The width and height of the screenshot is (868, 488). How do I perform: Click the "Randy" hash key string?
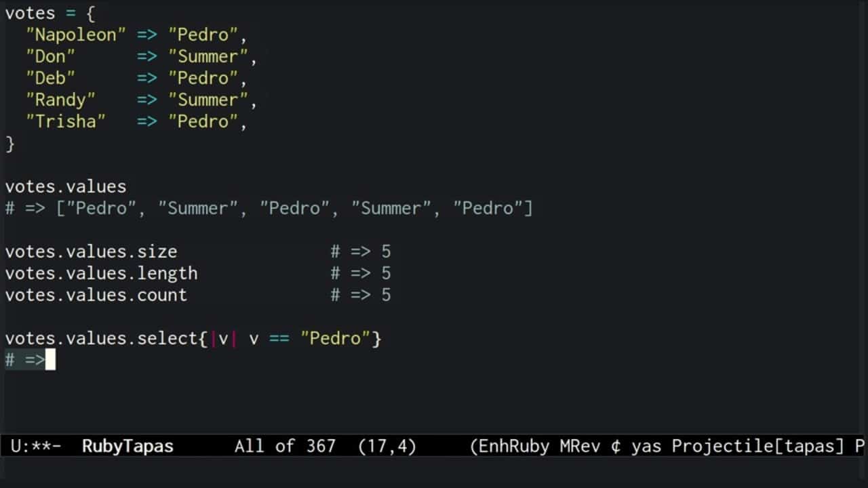click(x=60, y=100)
